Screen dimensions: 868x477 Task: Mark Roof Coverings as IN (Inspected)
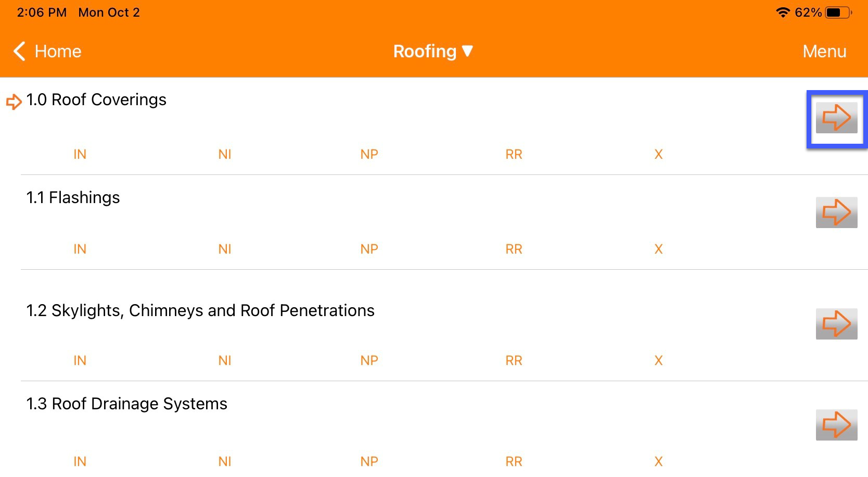coord(79,154)
